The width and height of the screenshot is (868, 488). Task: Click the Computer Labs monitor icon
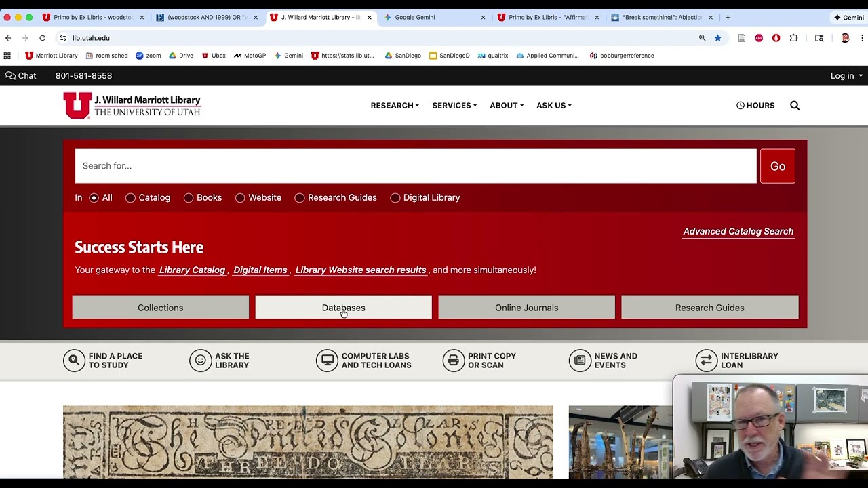click(327, 361)
